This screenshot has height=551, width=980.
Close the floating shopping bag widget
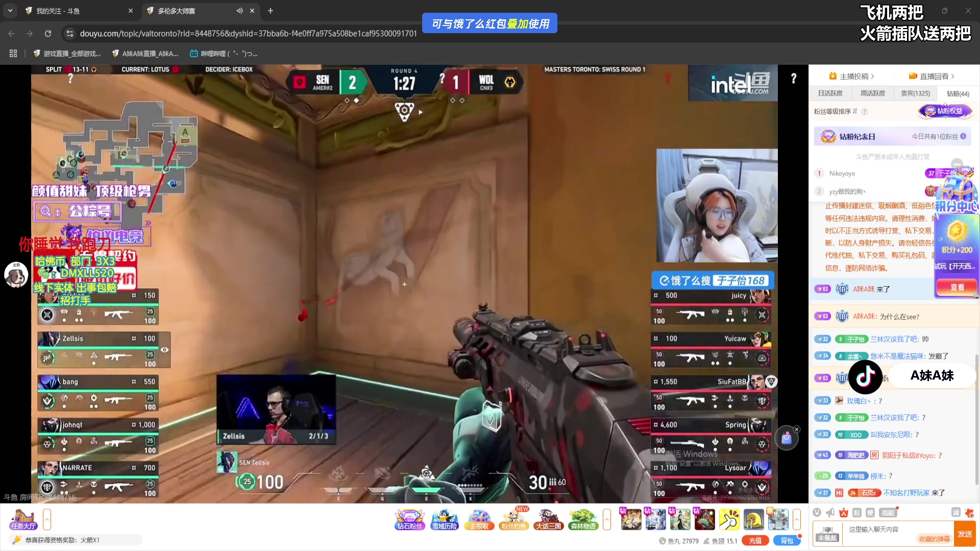(797, 429)
